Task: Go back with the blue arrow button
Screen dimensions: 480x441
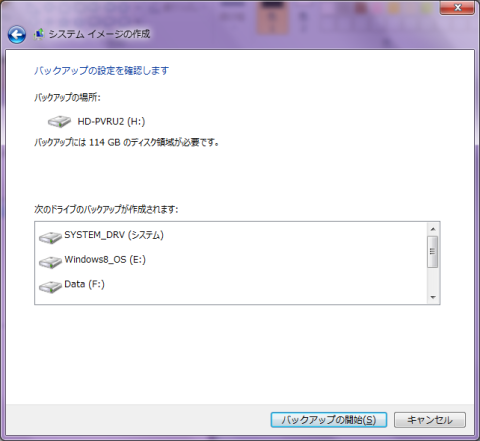Action: (x=17, y=34)
